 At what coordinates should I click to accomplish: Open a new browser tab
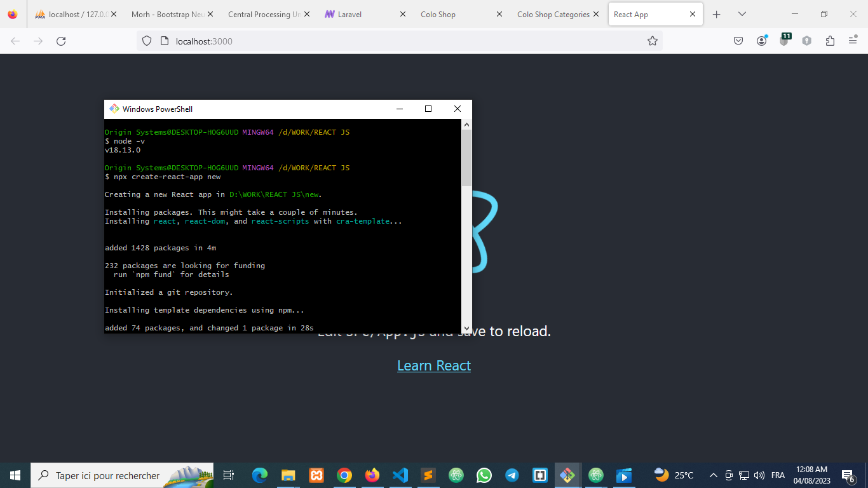[717, 14]
